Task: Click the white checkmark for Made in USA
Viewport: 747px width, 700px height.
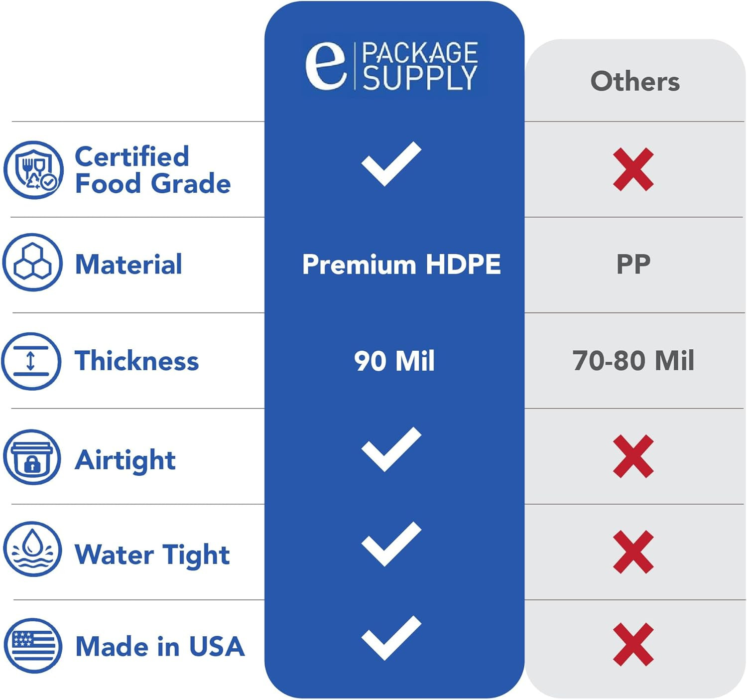Action: coord(391,638)
